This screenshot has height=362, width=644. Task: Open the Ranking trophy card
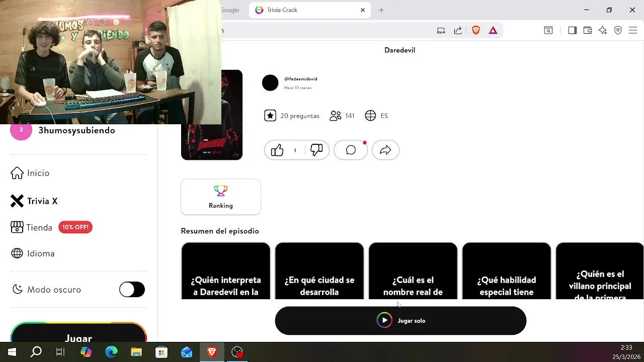pos(221,197)
